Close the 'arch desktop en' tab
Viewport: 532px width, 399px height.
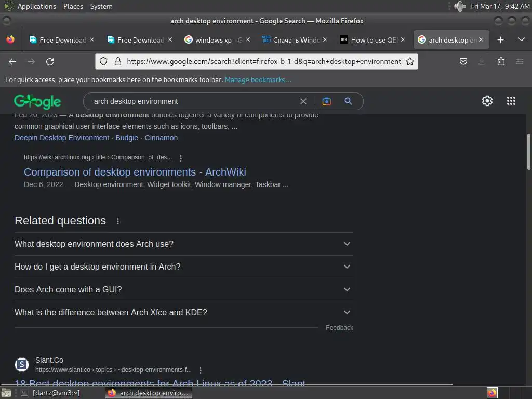[x=481, y=39]
